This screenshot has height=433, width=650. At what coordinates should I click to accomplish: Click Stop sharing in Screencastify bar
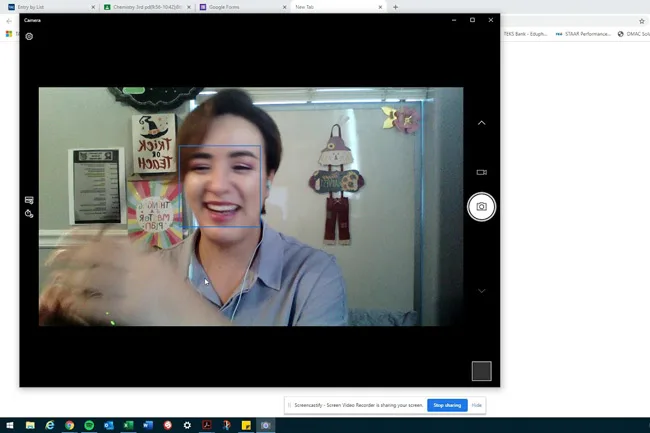(447, 405)
